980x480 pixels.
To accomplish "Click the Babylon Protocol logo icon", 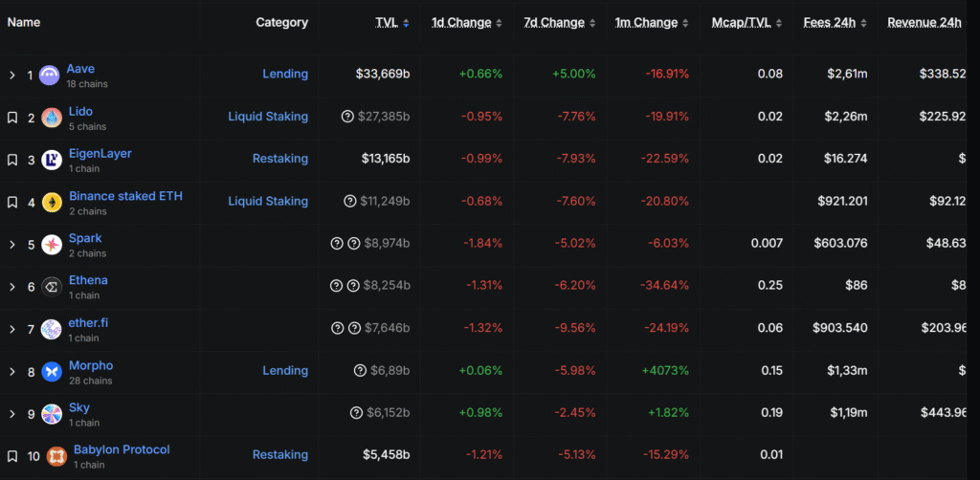I will coord(56,456).
